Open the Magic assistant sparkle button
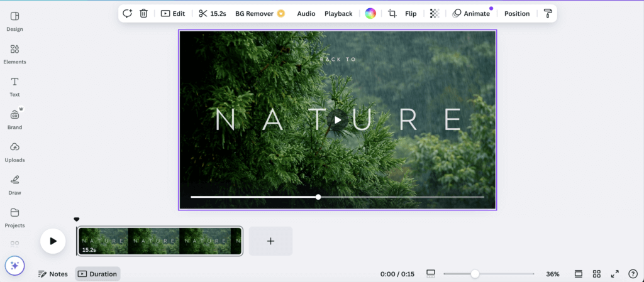 click(15, 266)
